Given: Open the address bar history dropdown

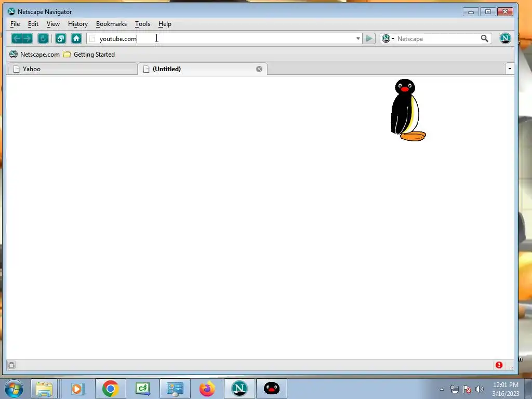Looking at the screenshot, I should click(358, 38).
